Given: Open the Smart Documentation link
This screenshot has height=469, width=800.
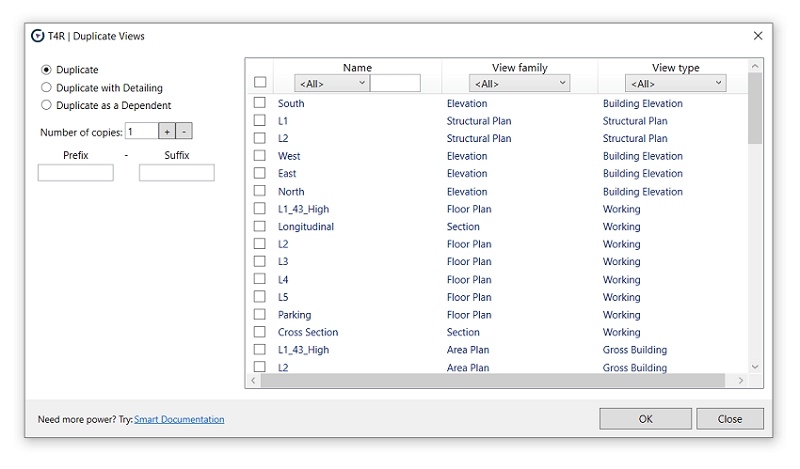Looking at the screenshot, I should coord(179,419).
